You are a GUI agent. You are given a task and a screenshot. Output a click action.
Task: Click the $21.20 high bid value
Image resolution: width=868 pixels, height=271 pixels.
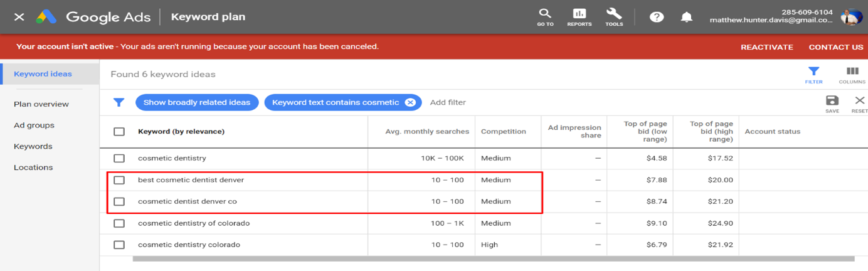click(x=721, y=201)
